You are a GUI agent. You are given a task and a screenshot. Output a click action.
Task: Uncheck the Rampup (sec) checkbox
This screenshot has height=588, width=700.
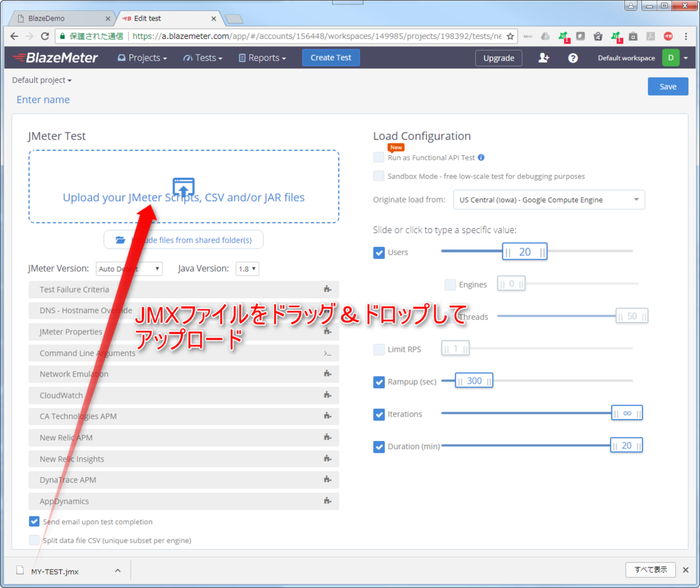pyautogui.click(x=379, y=382)
